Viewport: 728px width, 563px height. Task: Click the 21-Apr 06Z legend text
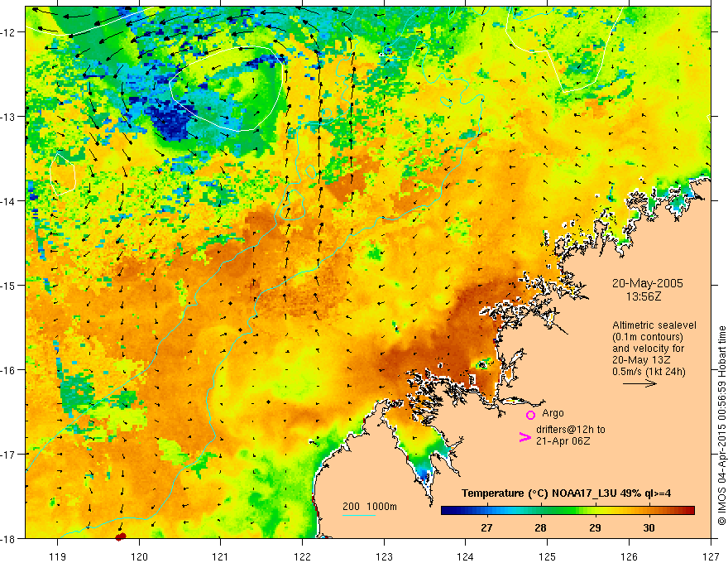click(563, 441)
